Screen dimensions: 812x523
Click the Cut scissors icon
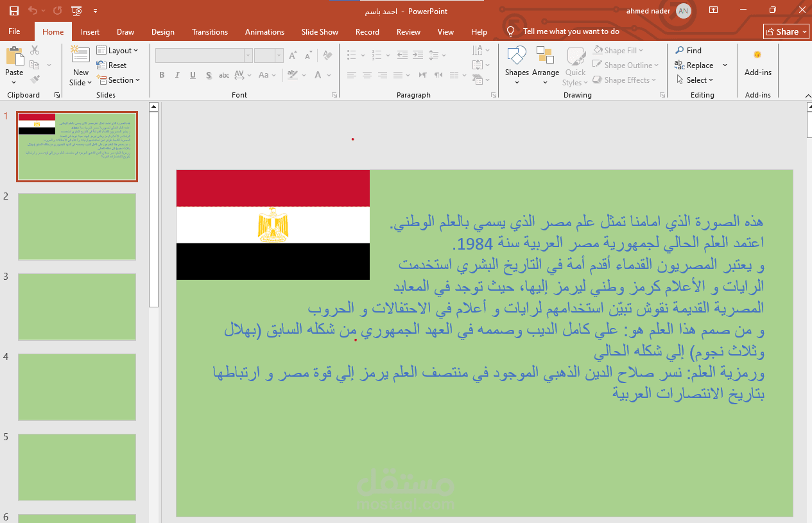click(35, 50)
